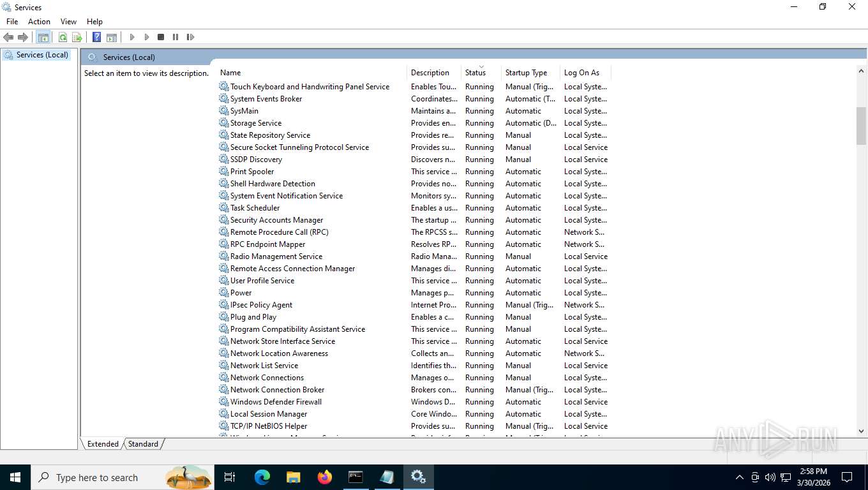
Task: Switch to the Extended tab
Action: point(103,444)
